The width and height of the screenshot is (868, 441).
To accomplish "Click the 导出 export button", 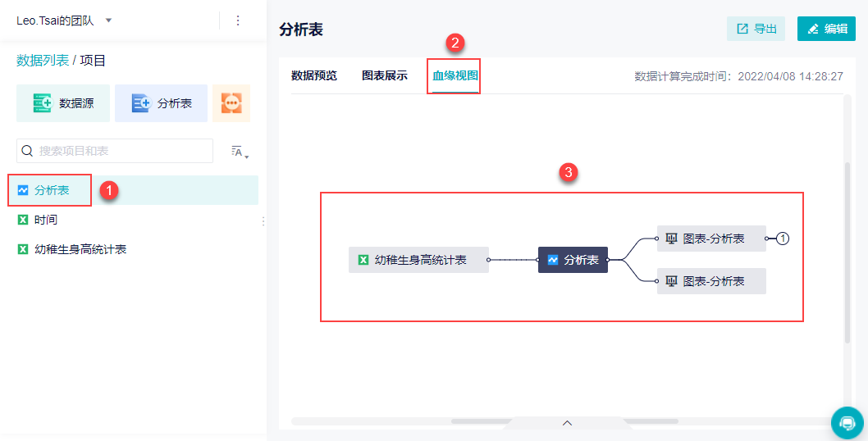I will click(x=756, y=29).
